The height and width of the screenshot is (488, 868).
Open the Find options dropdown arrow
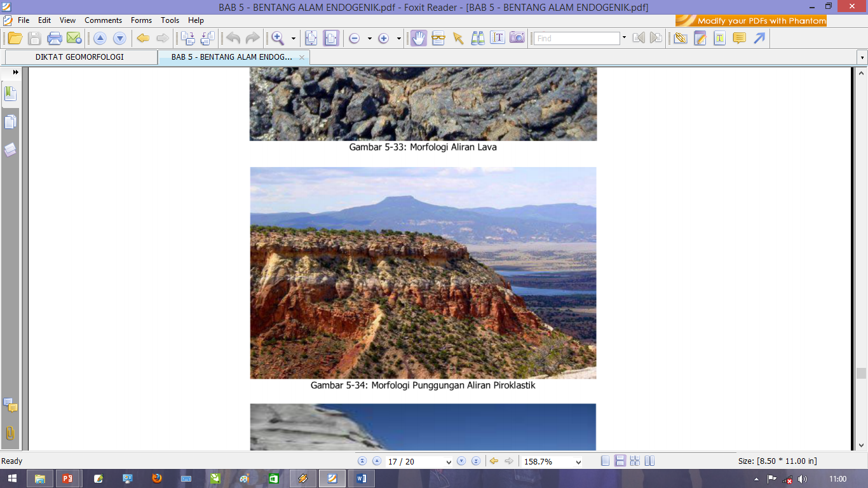coord(624,38)
